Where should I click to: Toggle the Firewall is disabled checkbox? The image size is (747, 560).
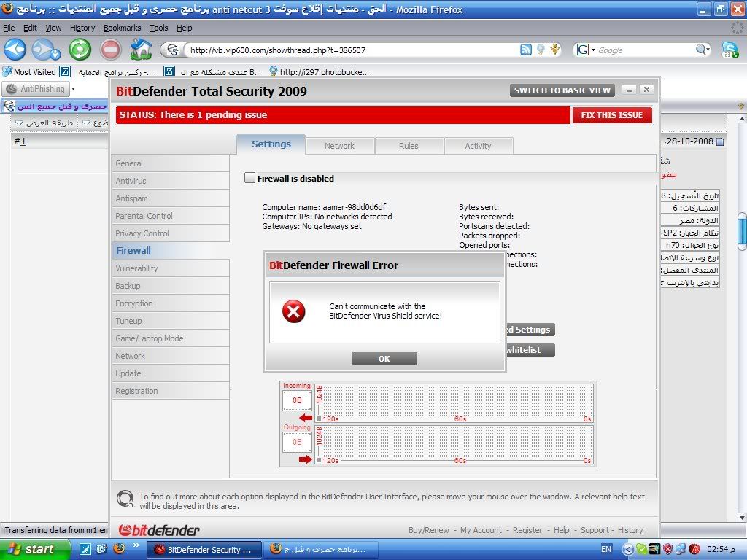250,178
